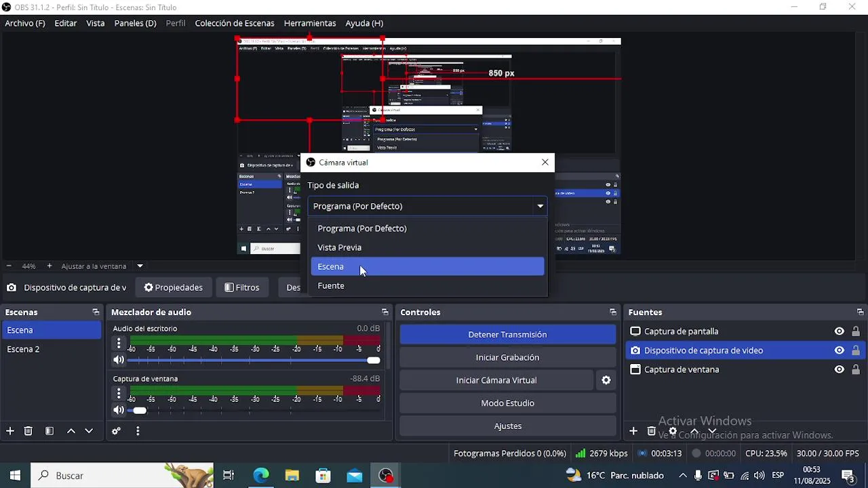
Task: Unlock the Captura de pantalla source
Action: [x=856, y=331]
